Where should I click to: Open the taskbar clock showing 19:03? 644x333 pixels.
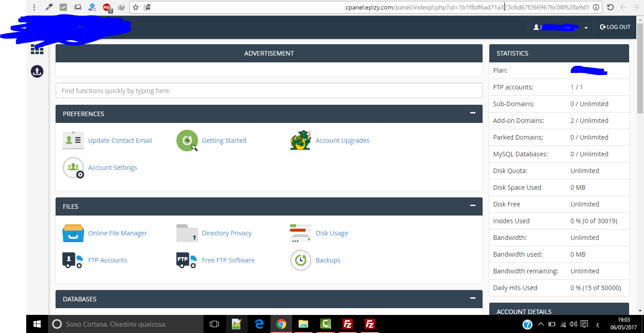[x=623, y=324]
